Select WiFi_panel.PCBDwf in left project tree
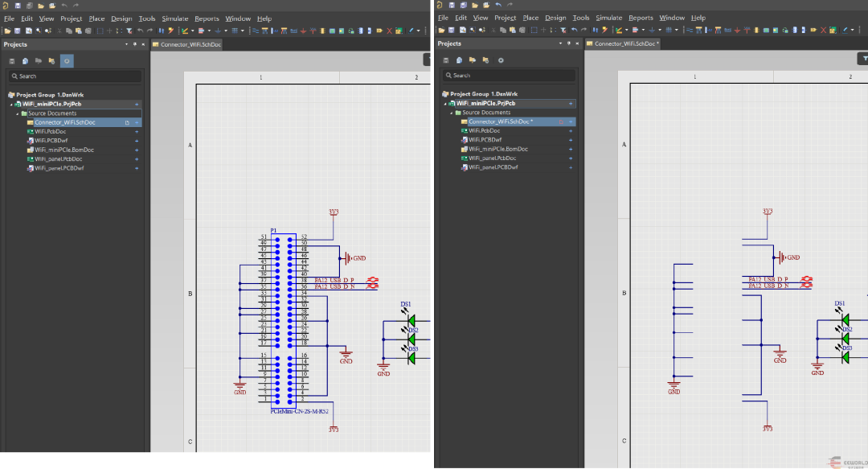 59,168
